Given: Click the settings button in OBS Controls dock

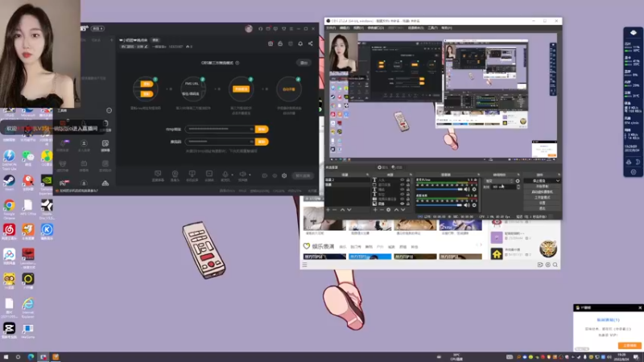Looking at the screenshot, I should [x=542, y=203].
